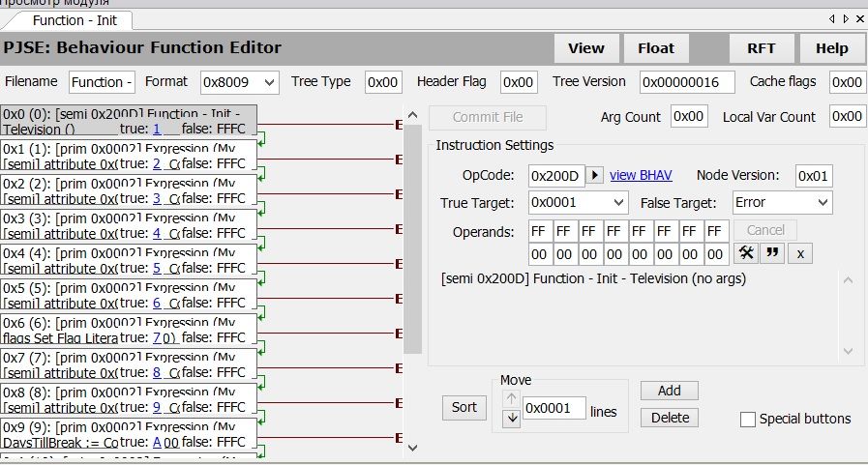Click the OpCode picker arrow button
The width and height of the screenshot is (868, 465).
coord(594,175)
